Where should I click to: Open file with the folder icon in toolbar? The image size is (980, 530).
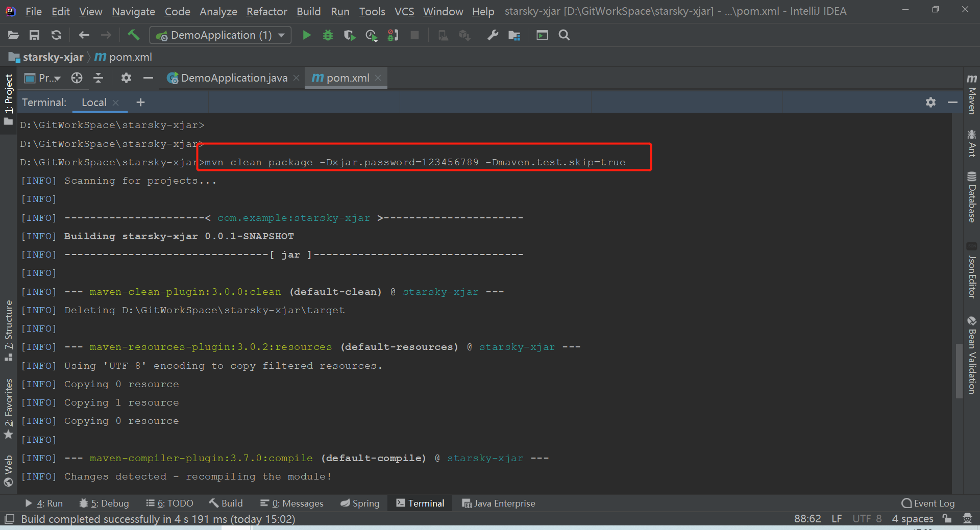(x=14, y=35)
